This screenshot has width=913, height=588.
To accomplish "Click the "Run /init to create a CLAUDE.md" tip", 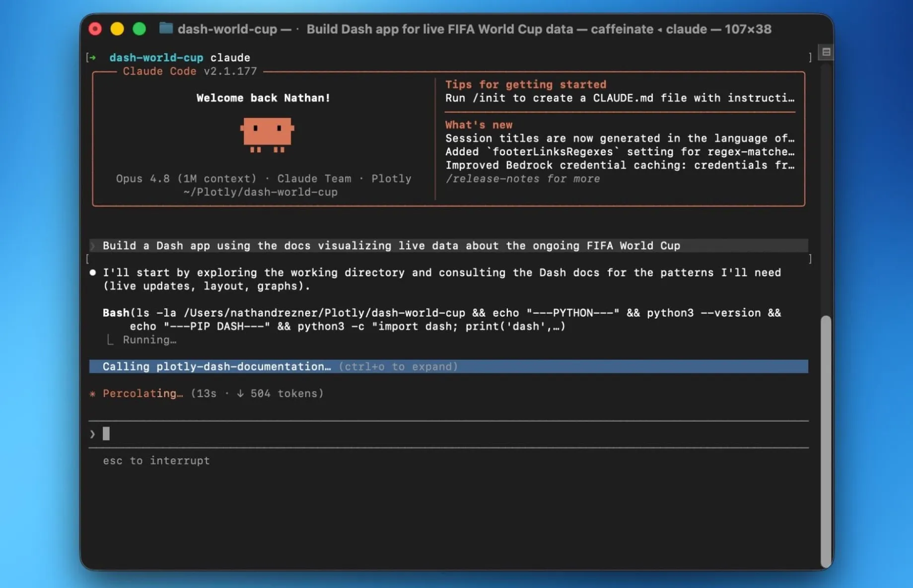I will pos(620,98).
